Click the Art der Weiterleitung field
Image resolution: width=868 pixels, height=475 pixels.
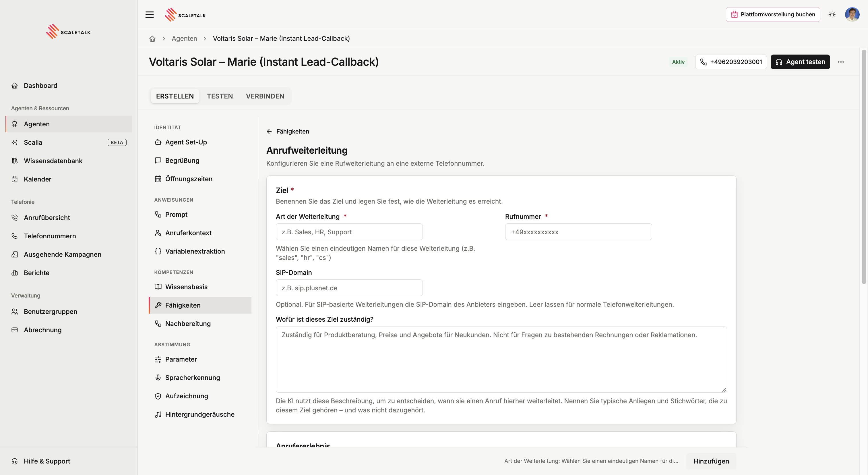[349, 232]
